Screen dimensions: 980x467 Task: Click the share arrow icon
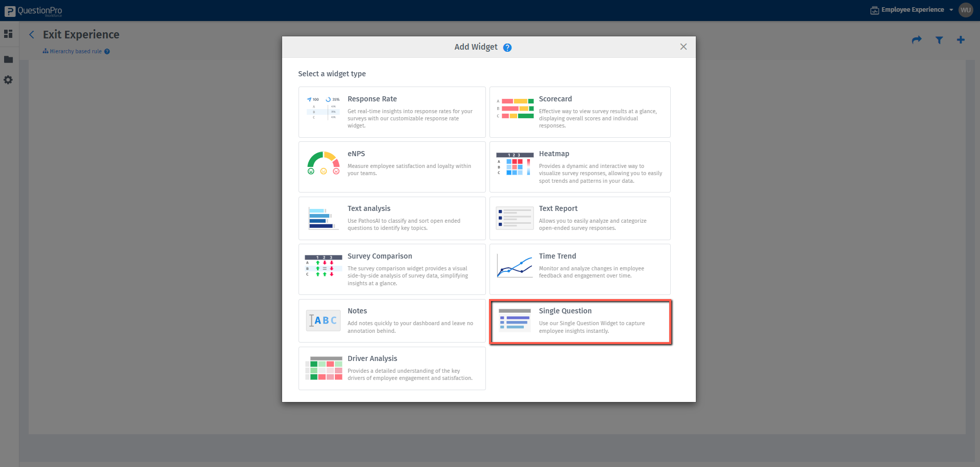[917, 40]
